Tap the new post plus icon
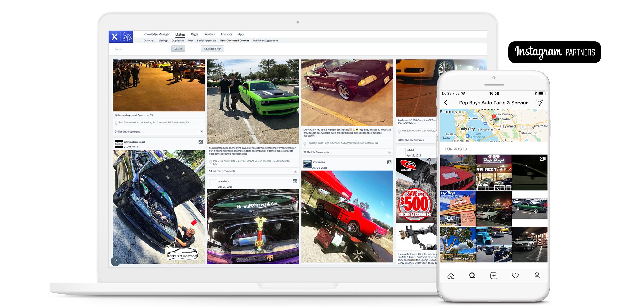Viewport: 644px width, 307px height. 494,276
